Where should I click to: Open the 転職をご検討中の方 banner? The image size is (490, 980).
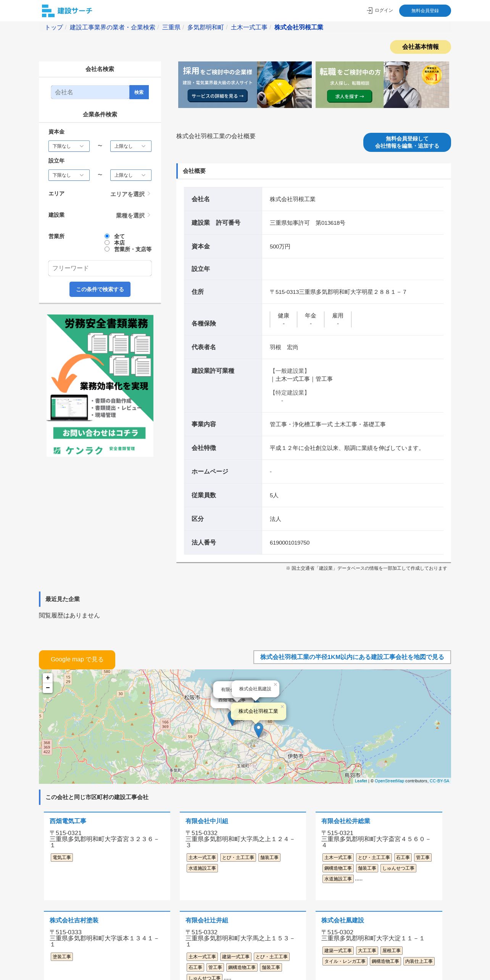coord(382,85)
